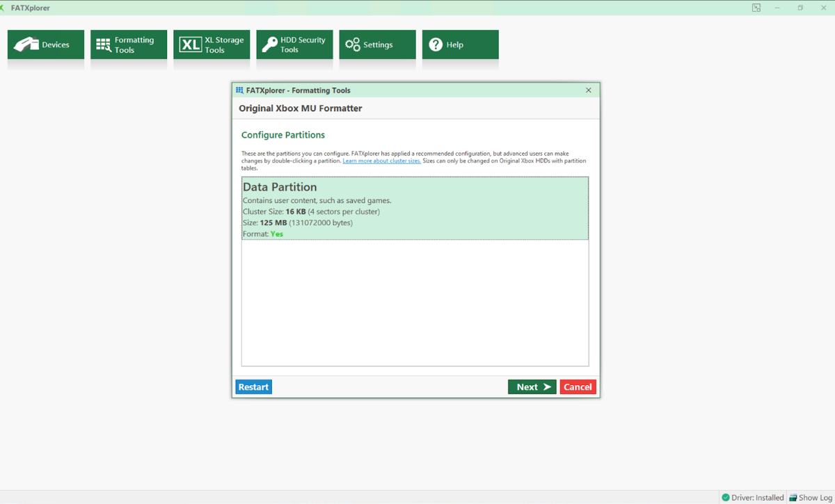The height and width of the screenshot is (504, 835).
Task: Click the 'Configure Partitions' heading
Action: [x=283, y=135]
